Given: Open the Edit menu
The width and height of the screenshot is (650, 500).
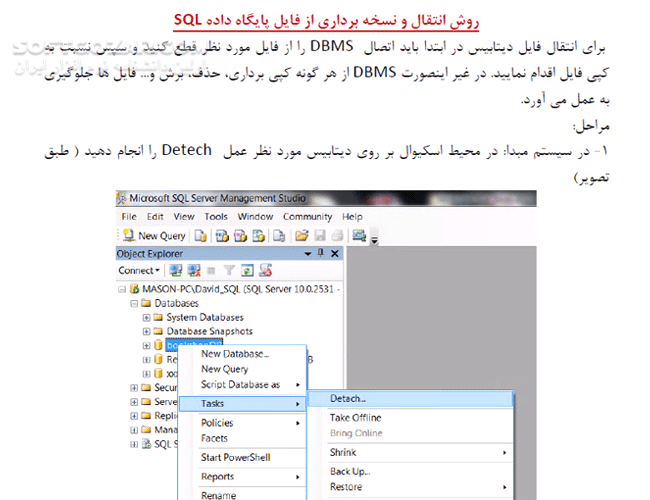Looking at the screenshot, I should [155, 216].
